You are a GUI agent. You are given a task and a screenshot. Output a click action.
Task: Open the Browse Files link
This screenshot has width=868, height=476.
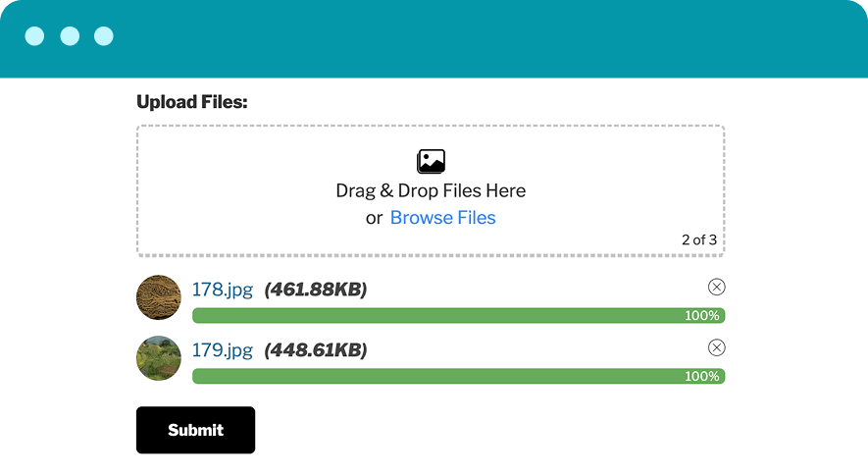tap(443, 218)
